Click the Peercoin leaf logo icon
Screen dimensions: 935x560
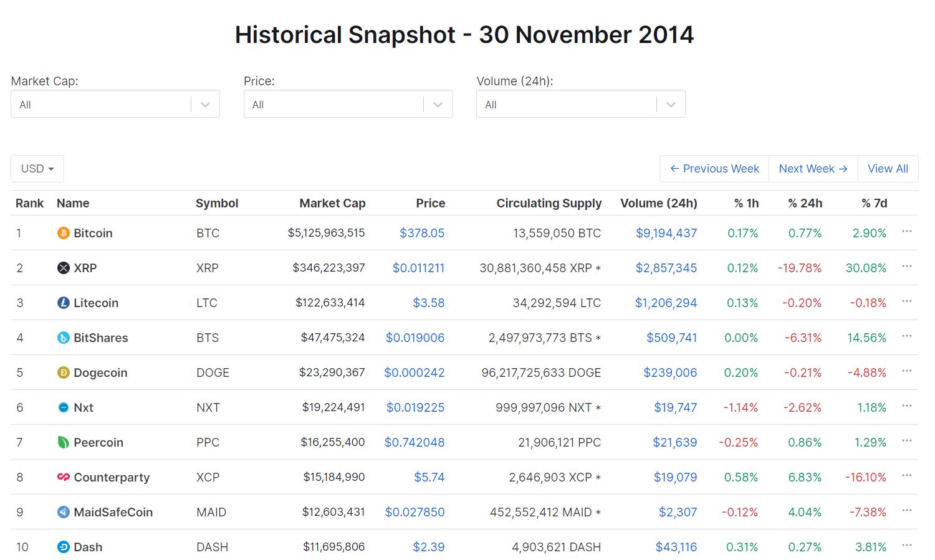[x=63, y=442]
